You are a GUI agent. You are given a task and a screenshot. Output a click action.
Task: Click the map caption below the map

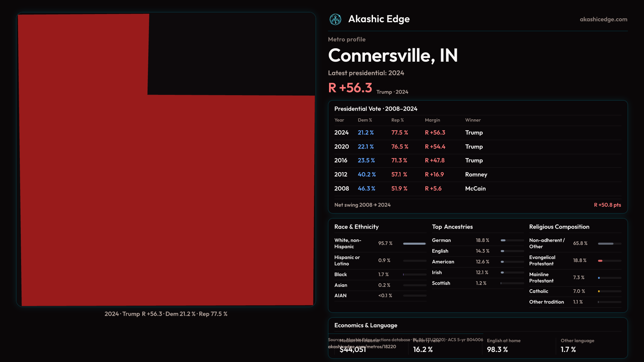click(x=166, y=314)
